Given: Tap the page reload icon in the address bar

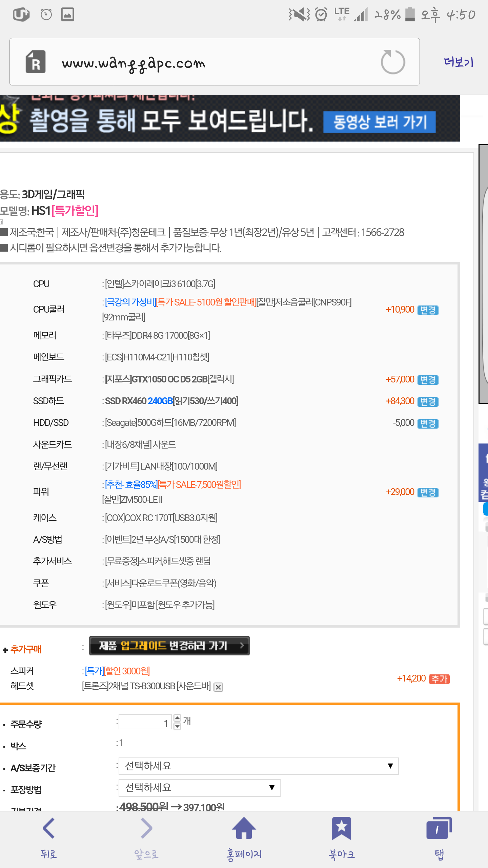Looking at the screenshot, I should point(393,62).
